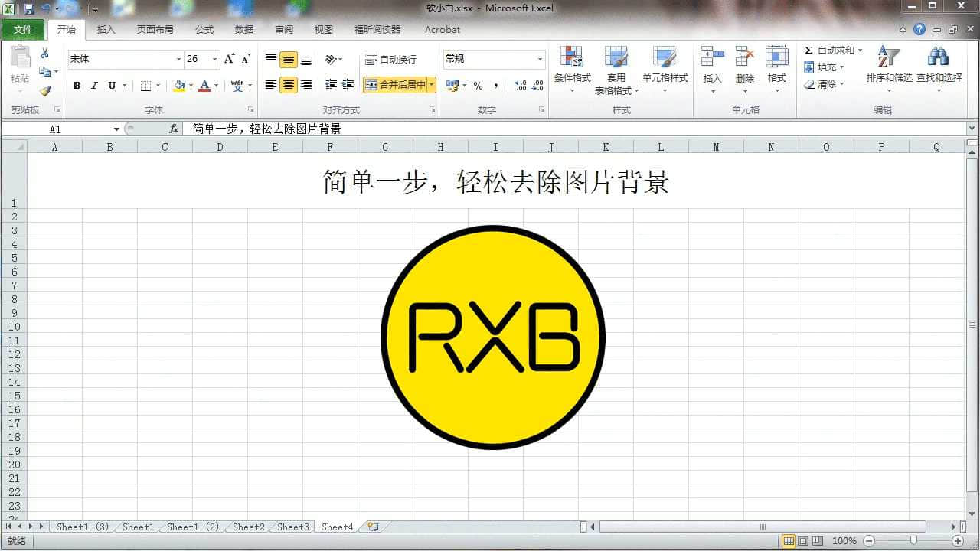
Task: Toggle Bold formatting
Action: pyautogui.click(x=77, y=86)
